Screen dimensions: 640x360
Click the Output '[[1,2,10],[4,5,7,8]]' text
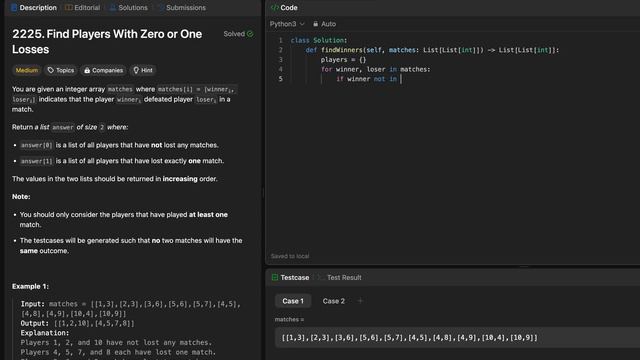94,323
